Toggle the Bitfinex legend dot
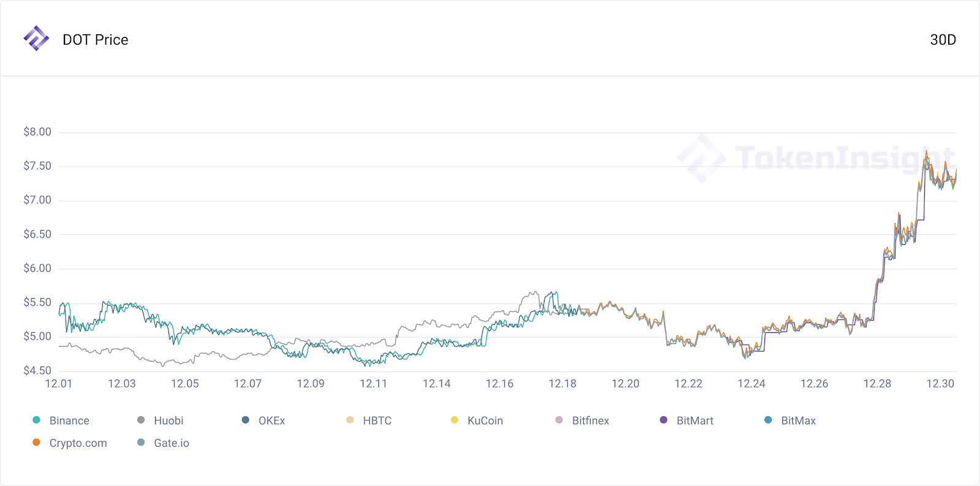Viewport: 980px width, 486px height. (559, 420)
